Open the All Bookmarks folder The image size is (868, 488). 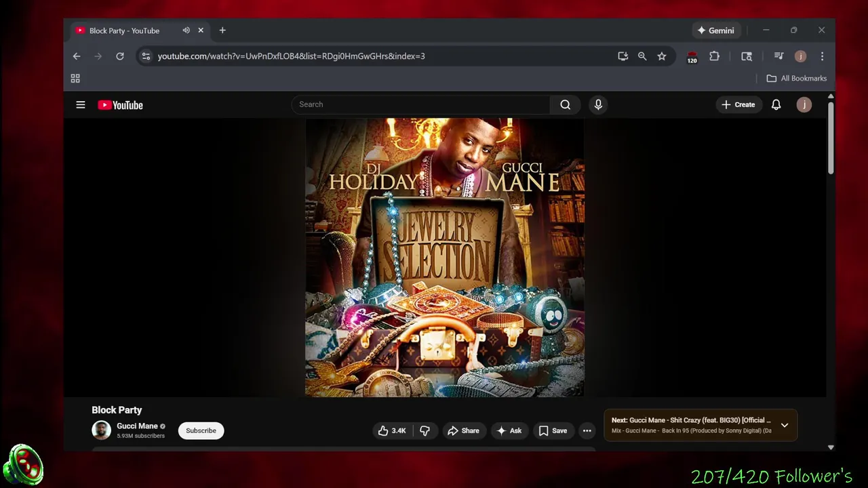(797, 79)
